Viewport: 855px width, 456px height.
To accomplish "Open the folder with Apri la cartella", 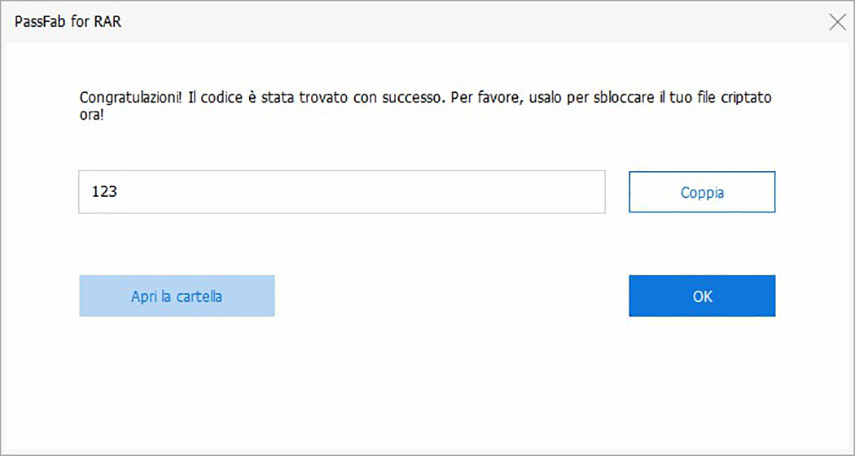I will click(176, 296).
